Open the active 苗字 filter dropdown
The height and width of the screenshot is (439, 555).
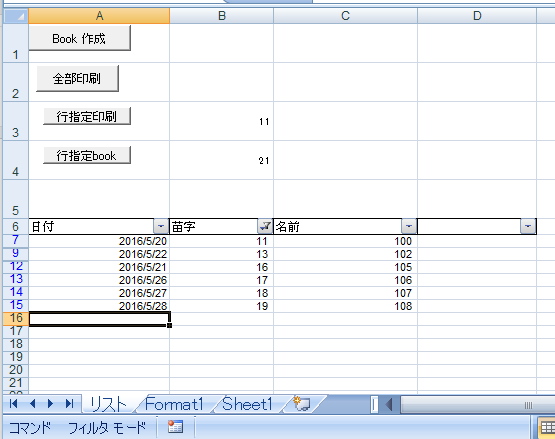(264, 226)
